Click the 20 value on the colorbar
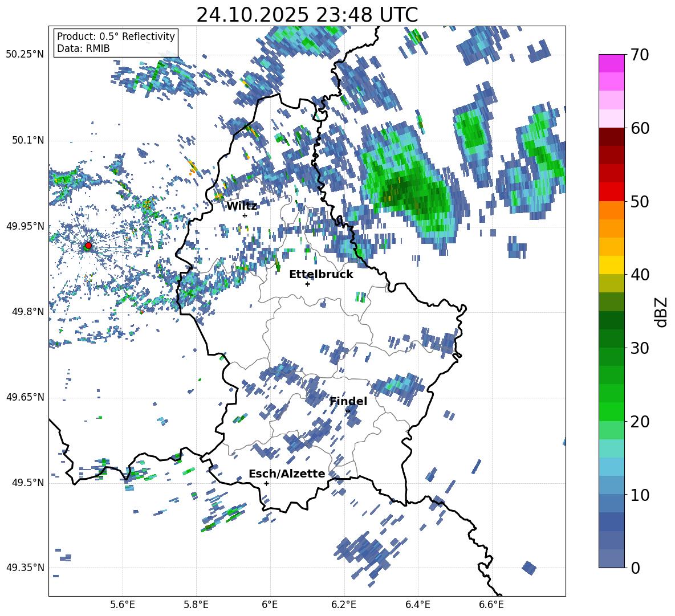This screenshot has height=616, width=675. pyautogui.click(x=640, y=421)
